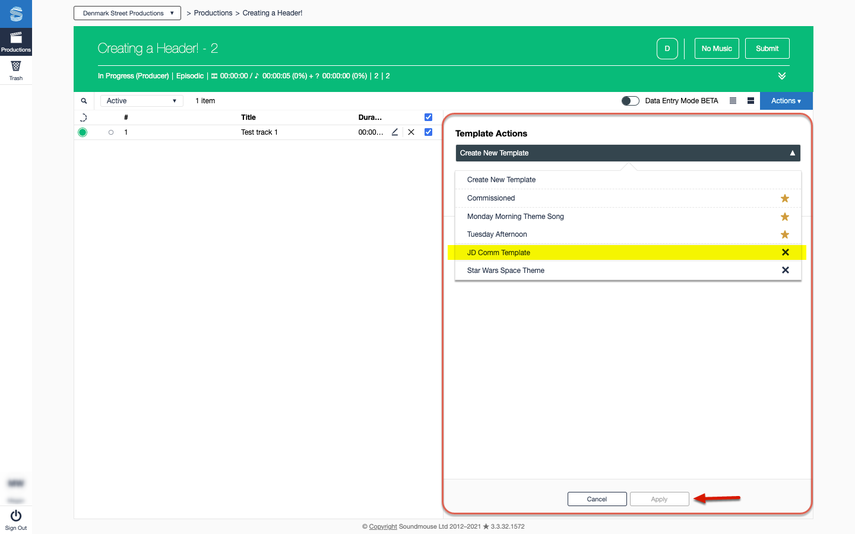Select JD Comm Template option

pos(627,253)
